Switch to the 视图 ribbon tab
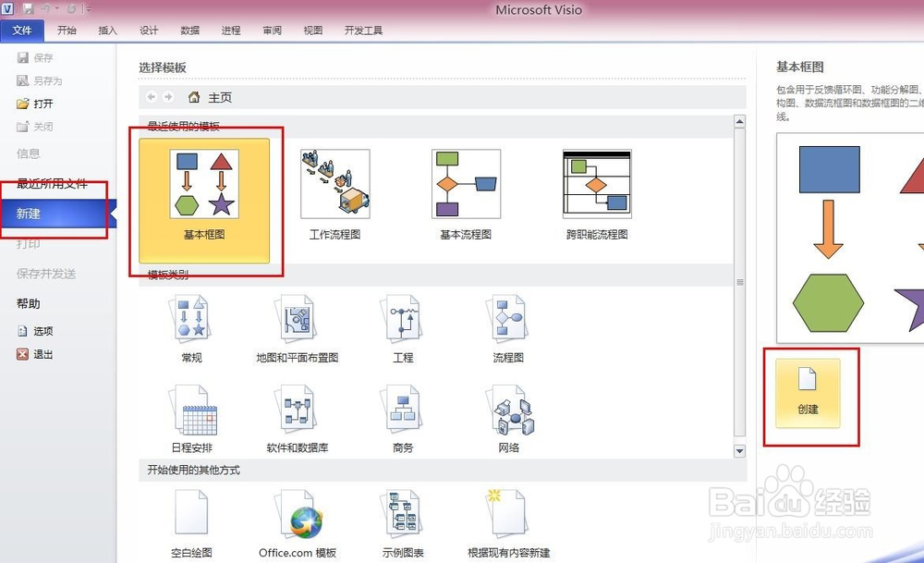 click(x=313, y=31)
